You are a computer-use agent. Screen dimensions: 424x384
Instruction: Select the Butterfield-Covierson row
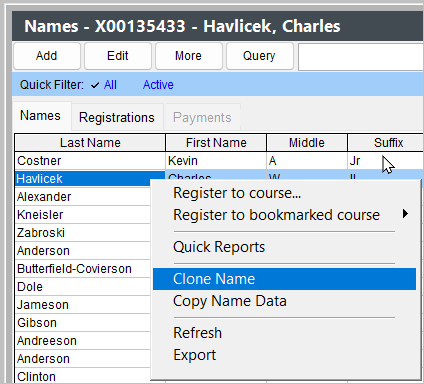[x=83, y=269]
